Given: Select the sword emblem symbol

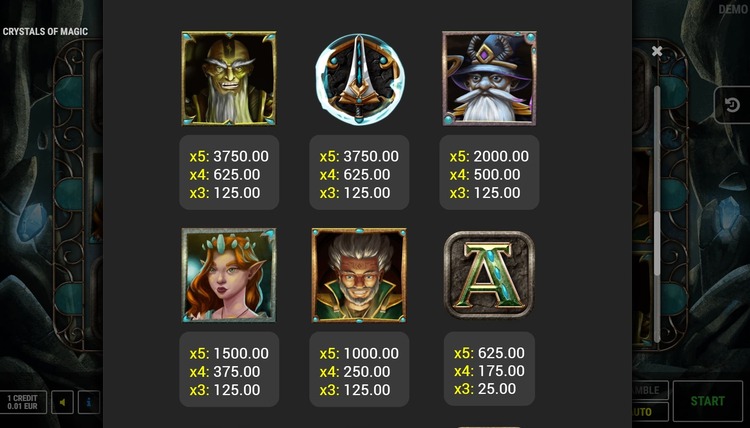Looking at the screenshot, I should [360, 79].
